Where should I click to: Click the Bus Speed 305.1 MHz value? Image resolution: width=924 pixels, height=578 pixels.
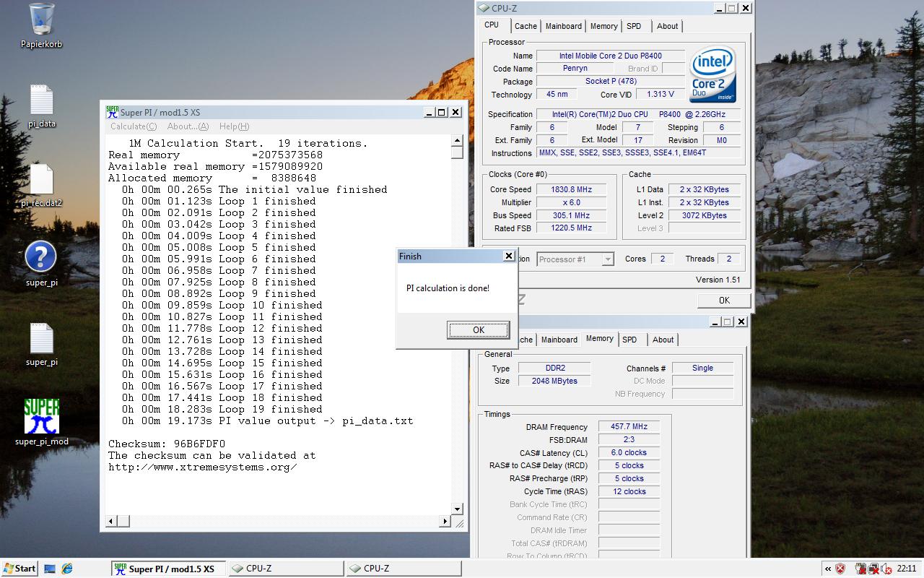[572, 215]
